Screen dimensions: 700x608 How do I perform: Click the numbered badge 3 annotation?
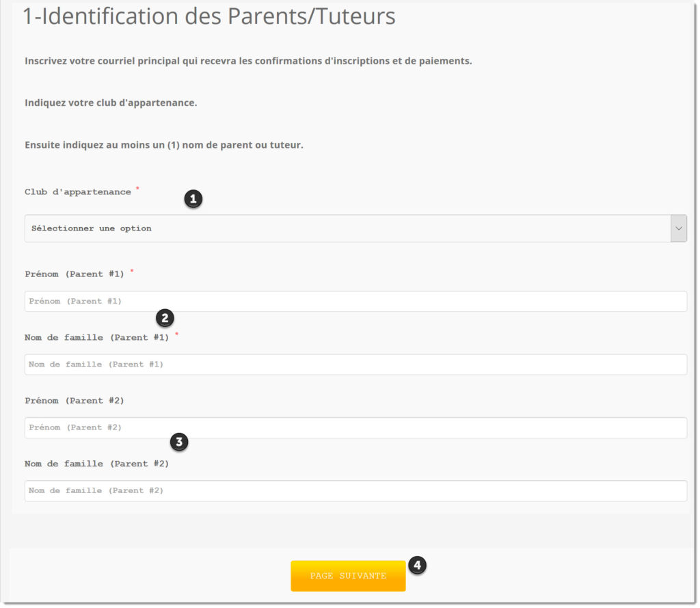(179, 442)
